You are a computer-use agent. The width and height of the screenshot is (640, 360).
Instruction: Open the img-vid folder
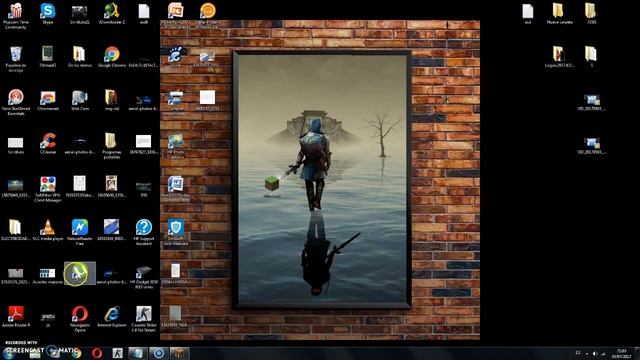111,100
